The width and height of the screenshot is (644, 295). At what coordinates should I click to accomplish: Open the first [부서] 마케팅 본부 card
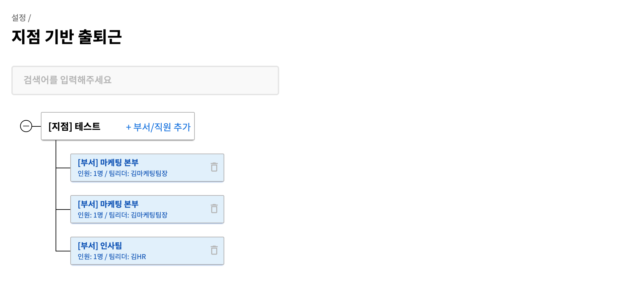(147, 168)
